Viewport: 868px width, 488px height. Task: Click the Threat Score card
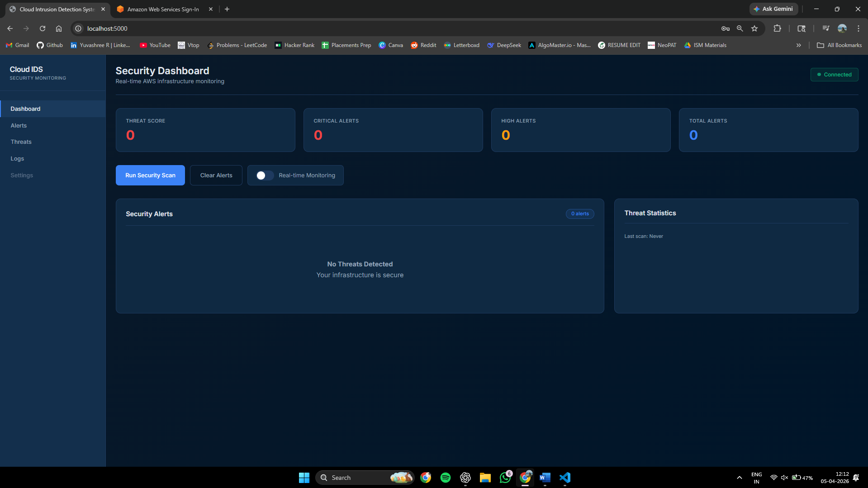(x=205, y=130)
